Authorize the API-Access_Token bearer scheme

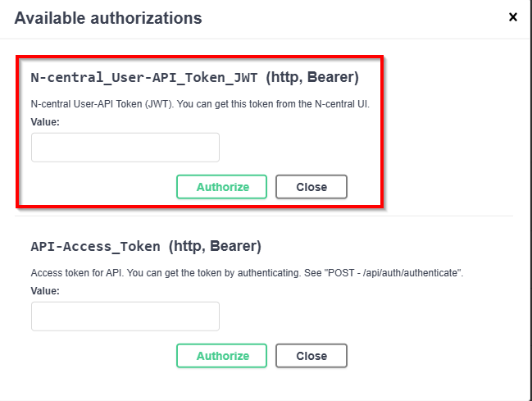(222, 356)
